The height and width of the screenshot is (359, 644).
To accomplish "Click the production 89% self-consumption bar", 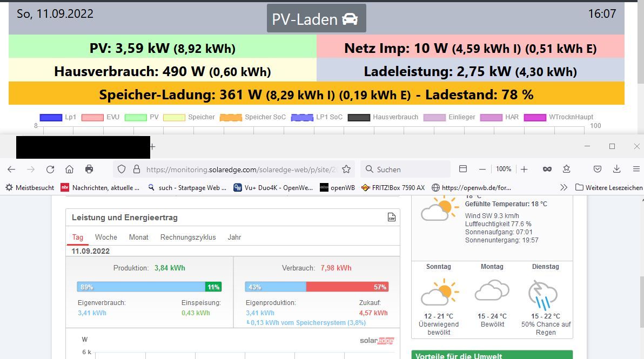I will (x=141, y=287).
